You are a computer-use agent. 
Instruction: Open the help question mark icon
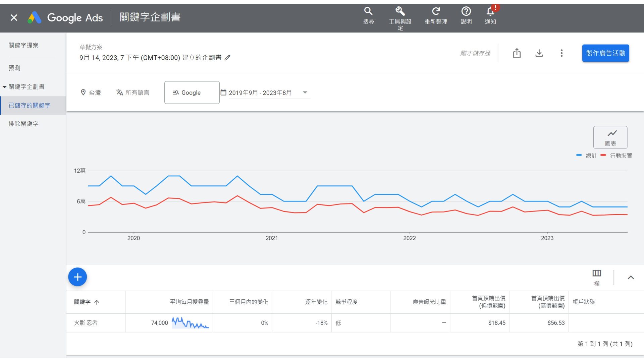pyautogui.click(x=466, y=11)
